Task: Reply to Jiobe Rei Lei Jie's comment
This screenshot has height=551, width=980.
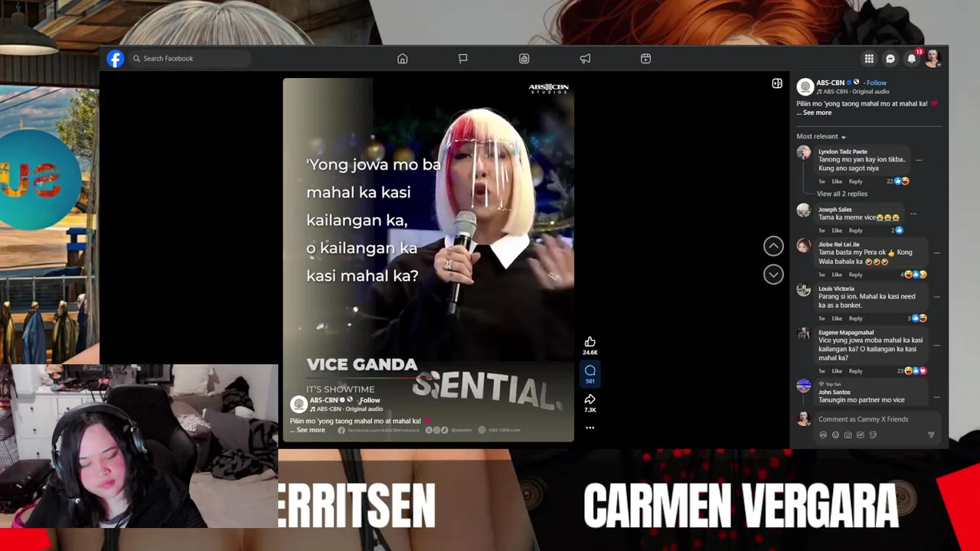Action: coord(855,275)
